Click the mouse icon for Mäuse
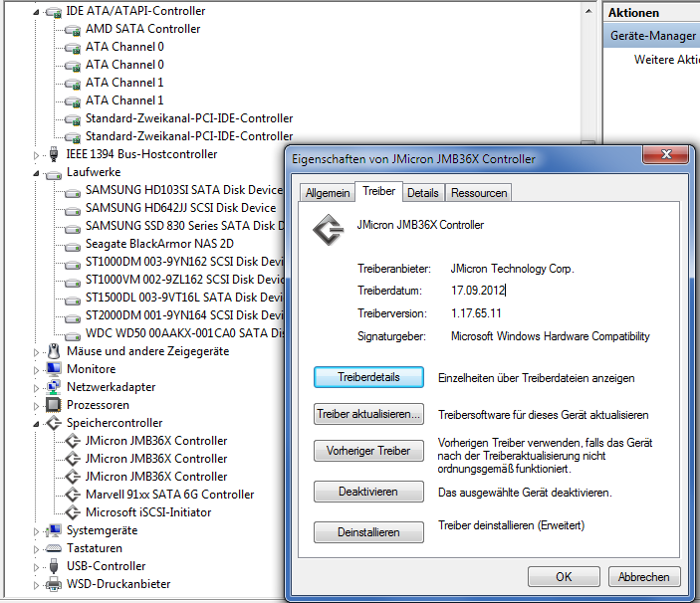Screen dimensions: 700x603 tap(54, 351)
